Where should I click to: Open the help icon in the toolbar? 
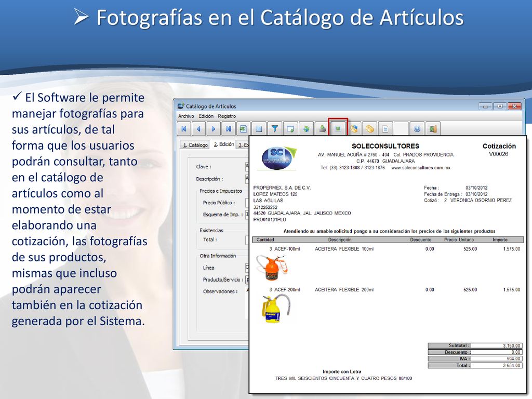417,129
